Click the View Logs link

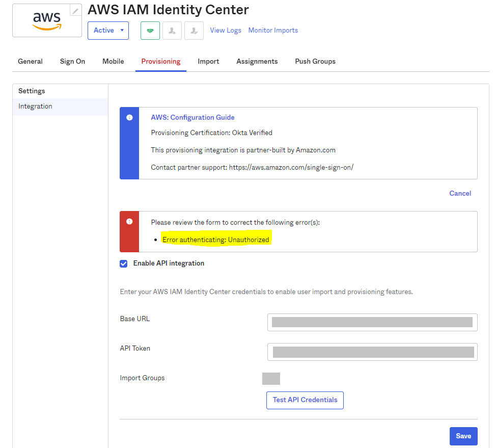226,31
